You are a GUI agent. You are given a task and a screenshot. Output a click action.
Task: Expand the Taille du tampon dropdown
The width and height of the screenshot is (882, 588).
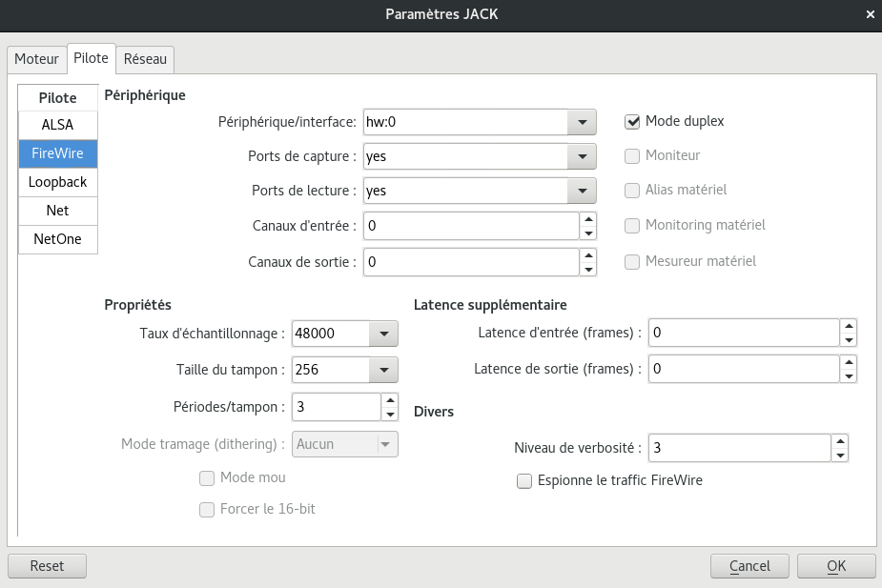point(382,370)
